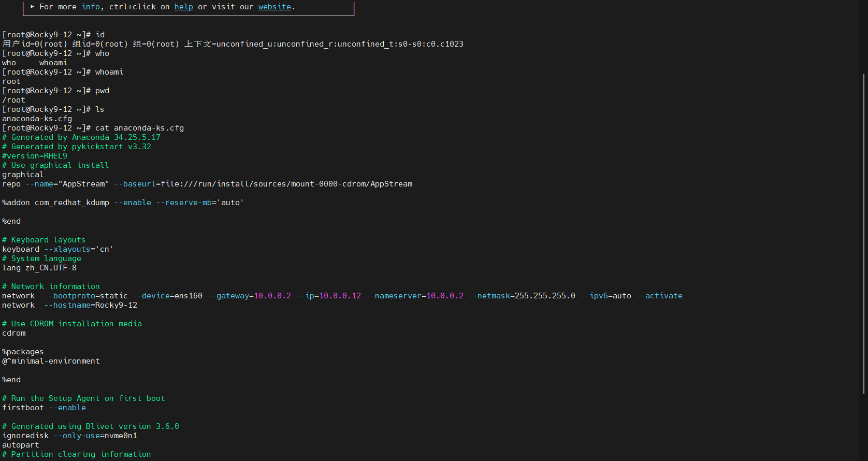868x461 pixels.
Task: Click the '# Partition clearing information' comment
Action: point(77,454)
